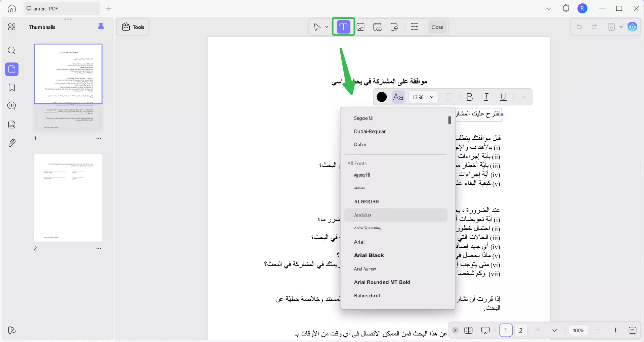
Task: Open the Attachments panel
Action: 12,143
